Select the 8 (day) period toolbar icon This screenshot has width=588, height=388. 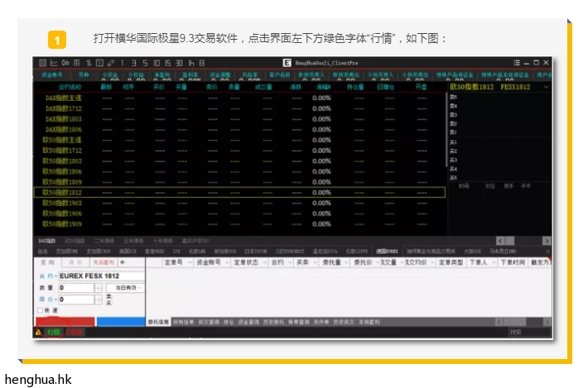(202, 63)
